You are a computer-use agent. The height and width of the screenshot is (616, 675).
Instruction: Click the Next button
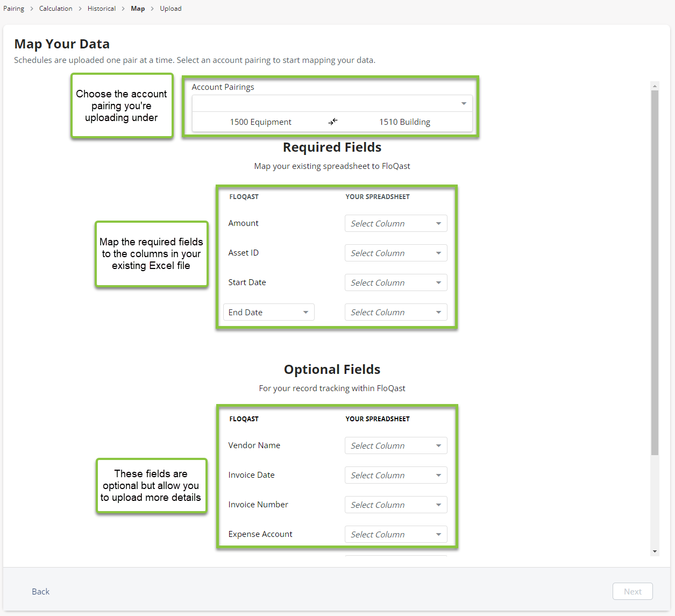point(633,592)
